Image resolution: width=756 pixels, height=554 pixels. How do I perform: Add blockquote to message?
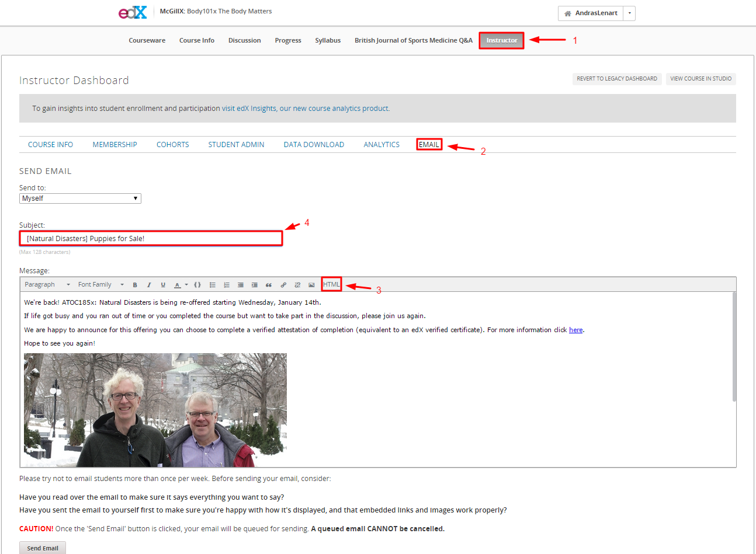(x=269, y=285)
